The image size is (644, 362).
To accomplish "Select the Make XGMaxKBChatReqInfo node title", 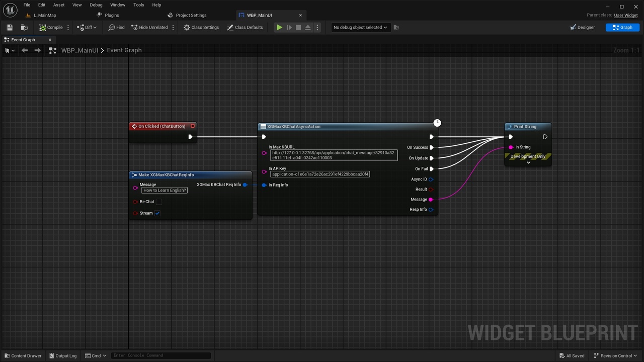I will [166, 175].
